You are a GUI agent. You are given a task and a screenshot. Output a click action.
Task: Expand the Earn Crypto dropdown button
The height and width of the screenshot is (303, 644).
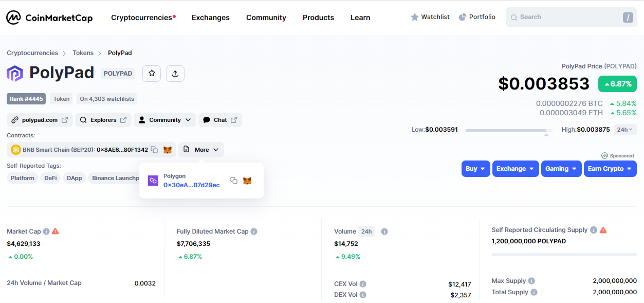pyautogui.click(x=610, y=169)
